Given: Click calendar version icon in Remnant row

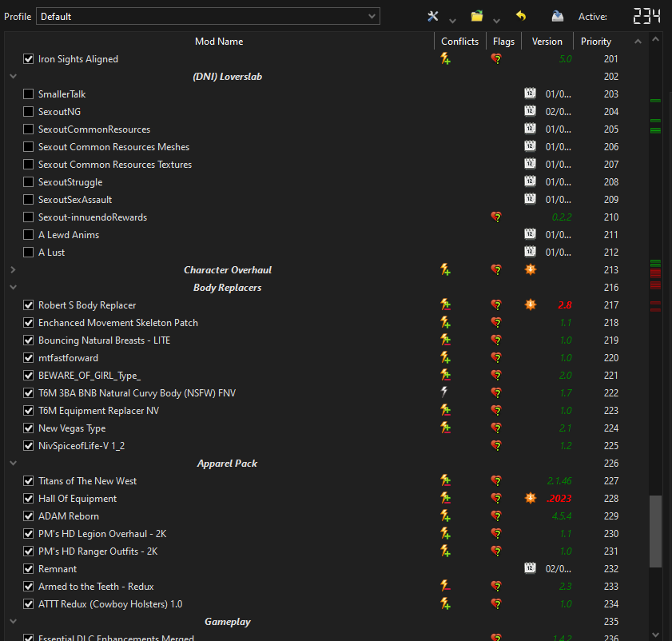Looking at the screenshot, I should click(x=530, y=568).
